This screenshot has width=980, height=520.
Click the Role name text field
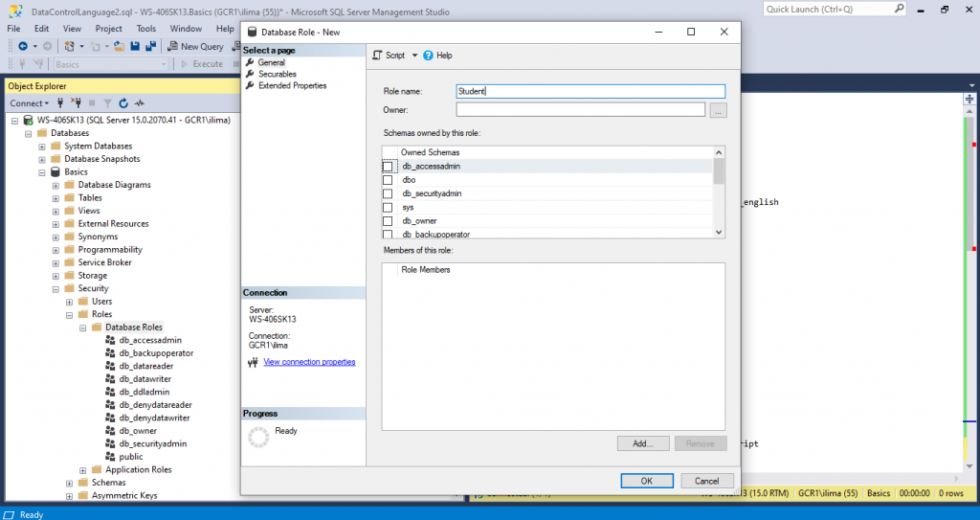pos(590,91)
